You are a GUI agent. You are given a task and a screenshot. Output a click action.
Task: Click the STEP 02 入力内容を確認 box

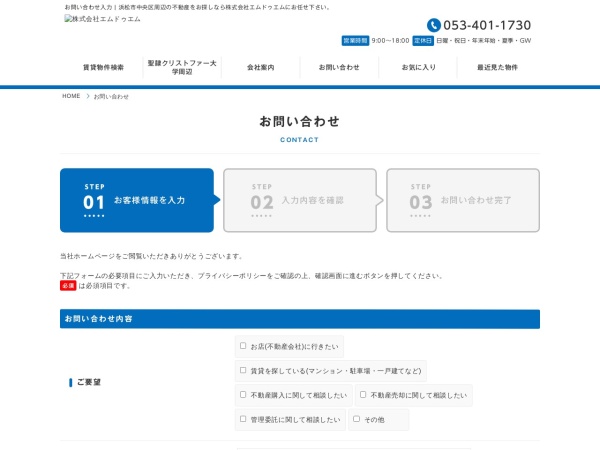click(300, 200)
